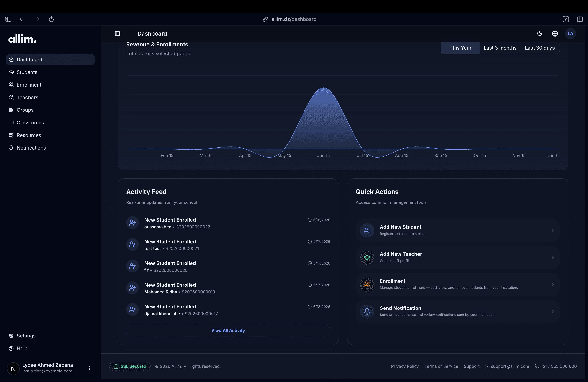Open the browser customize controls icon

pos(566,19)
